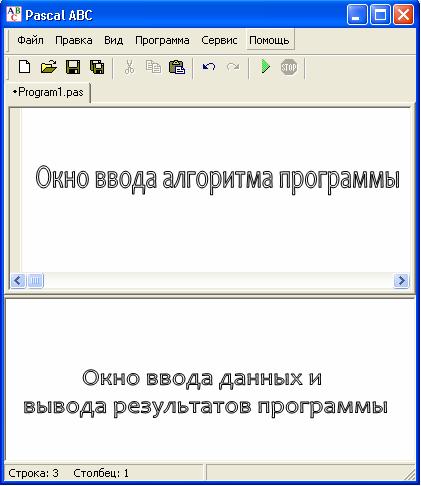The width and height of the screenshot is (421, 486).
Task: Save all files with the double floppy icon
Action: [x=97, y=67]
